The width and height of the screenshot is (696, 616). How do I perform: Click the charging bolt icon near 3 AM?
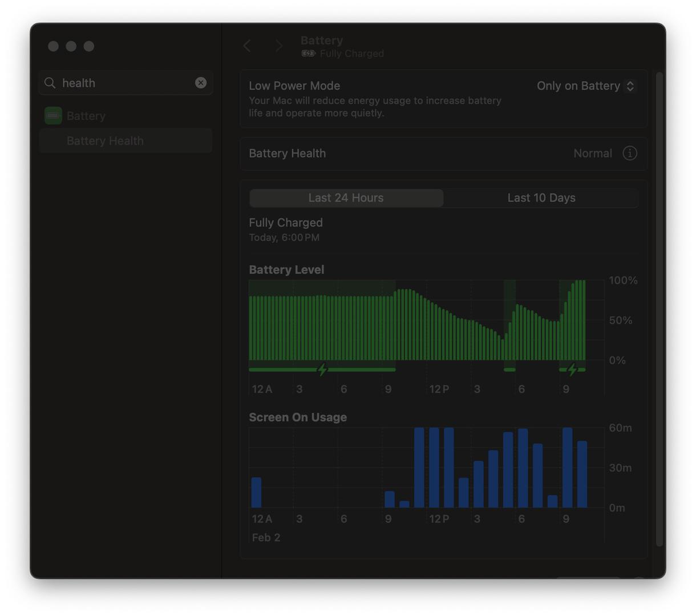[x=322, y=370]
